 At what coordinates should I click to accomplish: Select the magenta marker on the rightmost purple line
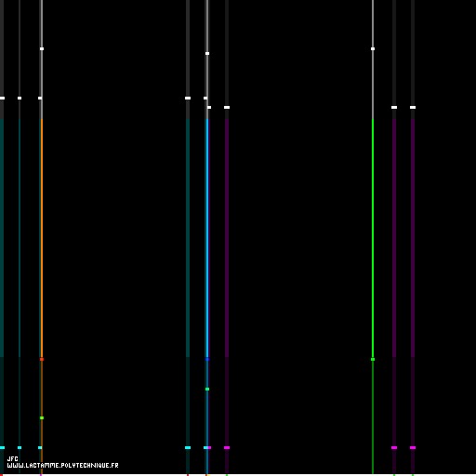point(413,448)
